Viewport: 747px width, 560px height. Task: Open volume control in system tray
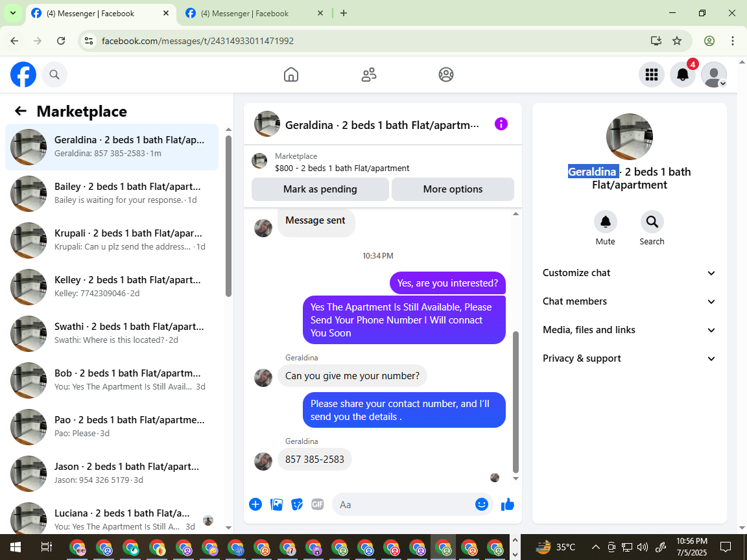[x=642, y=546]
